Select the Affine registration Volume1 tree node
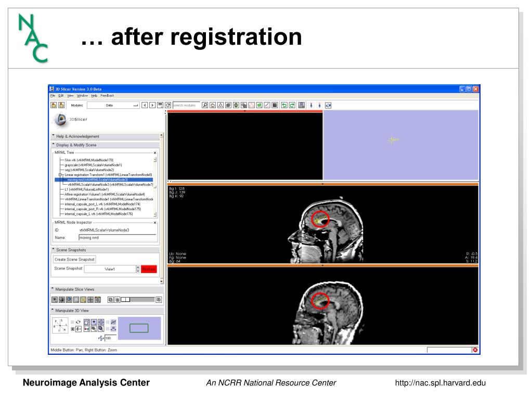The height and width of the screenshot is (399, 532). (x=105, y=195)
